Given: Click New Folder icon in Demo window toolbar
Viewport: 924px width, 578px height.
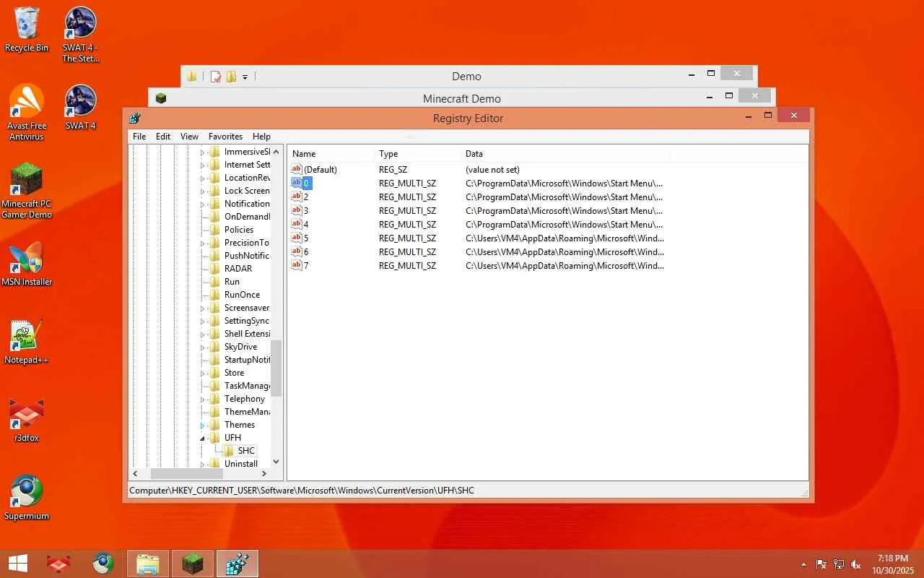Looking at the screenshot, I should click(231, 76).
